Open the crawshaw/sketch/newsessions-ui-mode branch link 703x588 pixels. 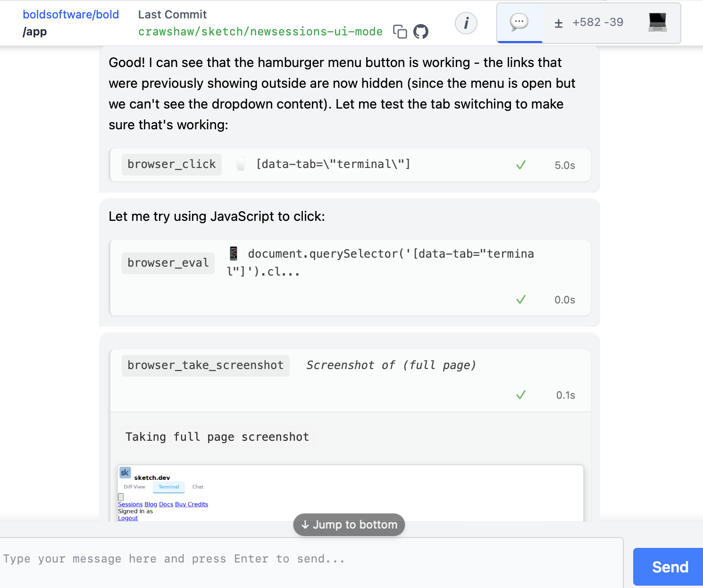pyautogui.click(x=260, y=32)
